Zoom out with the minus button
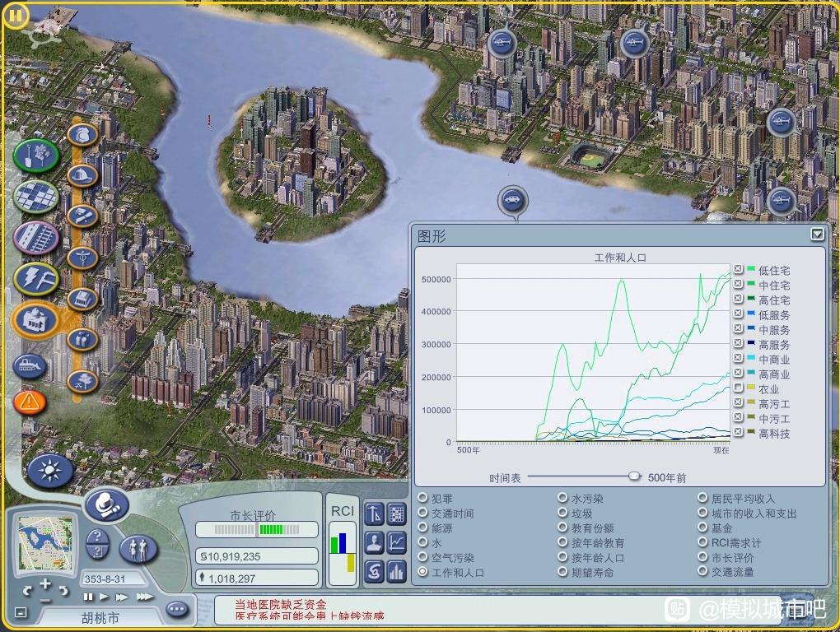840x632 pixels. [45, 601]
